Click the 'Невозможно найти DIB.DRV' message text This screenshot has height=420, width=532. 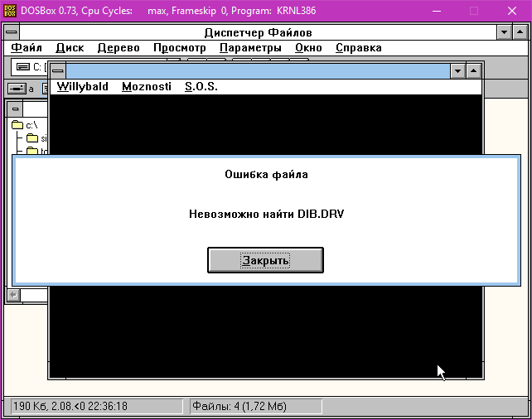(266, 214)
